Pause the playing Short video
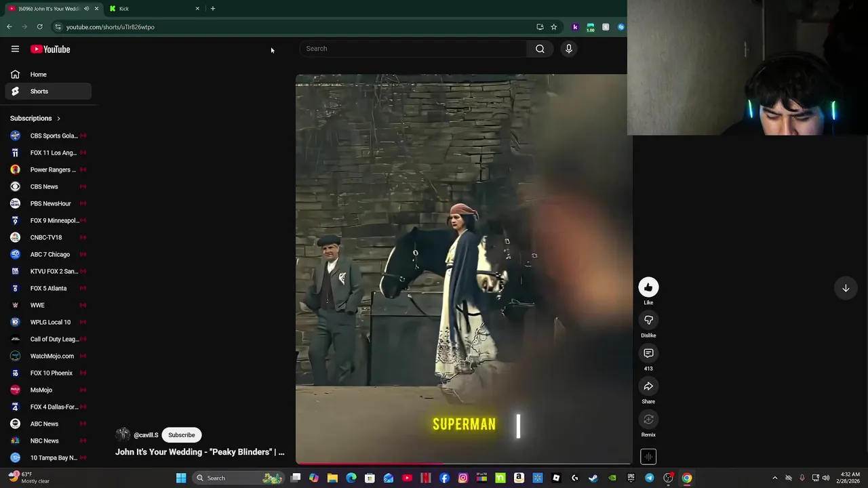 point(464,268)
